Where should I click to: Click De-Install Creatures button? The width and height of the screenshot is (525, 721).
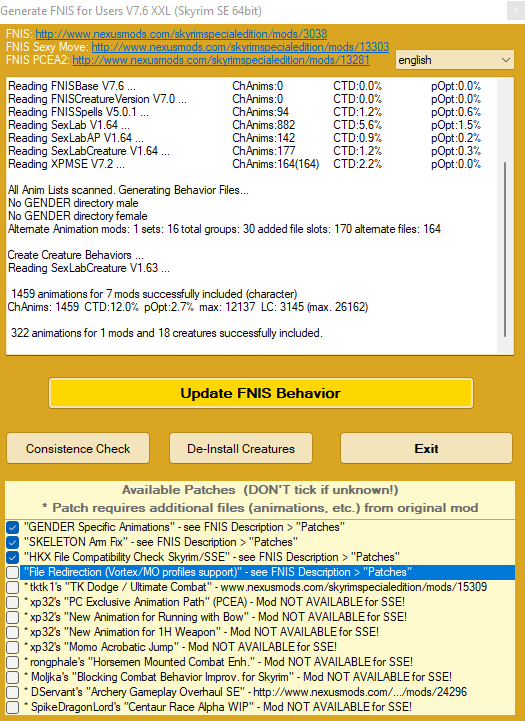(x=241, y=448)
